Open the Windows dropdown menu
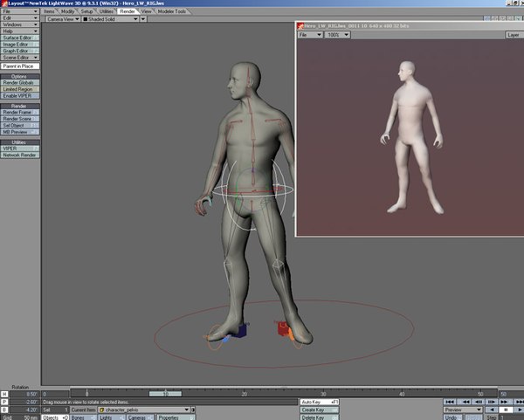The image size is (524, 420). click(20, 24)
